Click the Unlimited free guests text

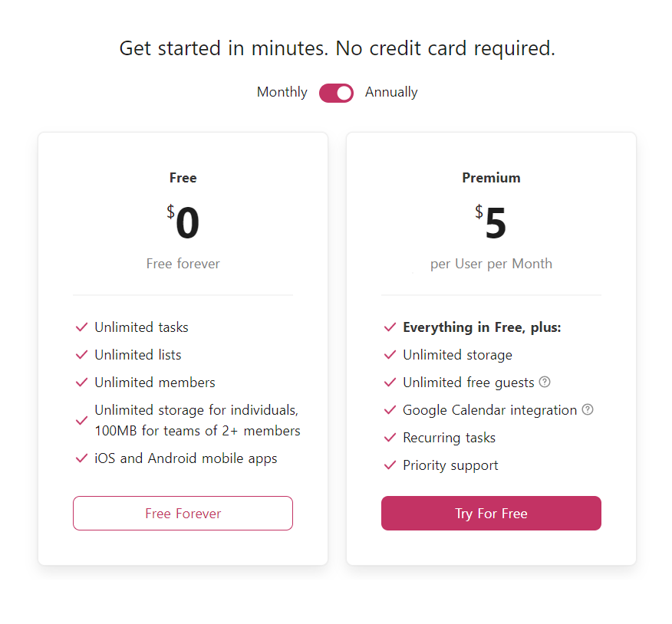[x=469, y=382]
